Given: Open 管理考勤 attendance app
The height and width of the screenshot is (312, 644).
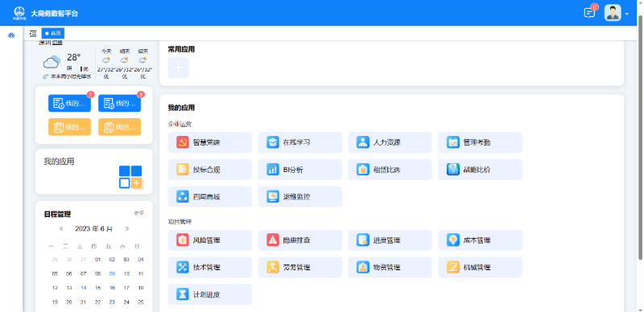Looking at the screenshot, I should [x=480, y=142].
